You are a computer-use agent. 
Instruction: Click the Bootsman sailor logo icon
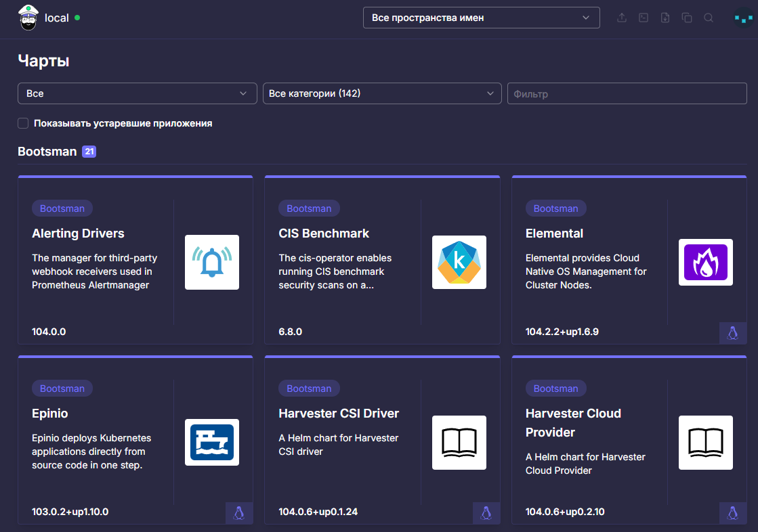(x=28, y=18)
